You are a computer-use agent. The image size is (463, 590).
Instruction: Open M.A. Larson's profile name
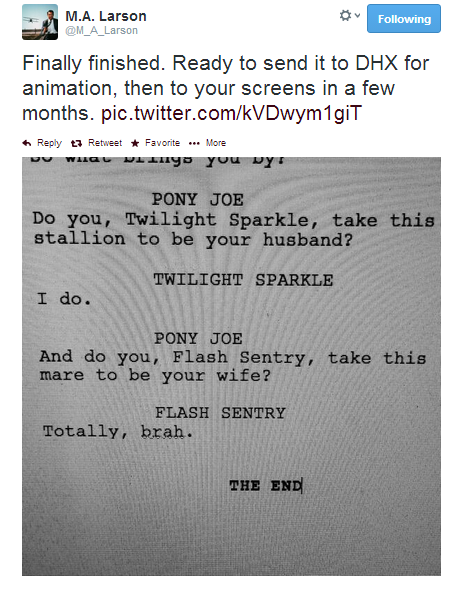(x=106, y=16)
